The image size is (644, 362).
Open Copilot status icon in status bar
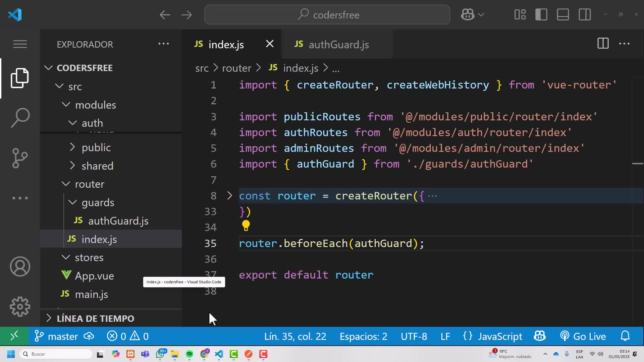[x=540, y=336]
